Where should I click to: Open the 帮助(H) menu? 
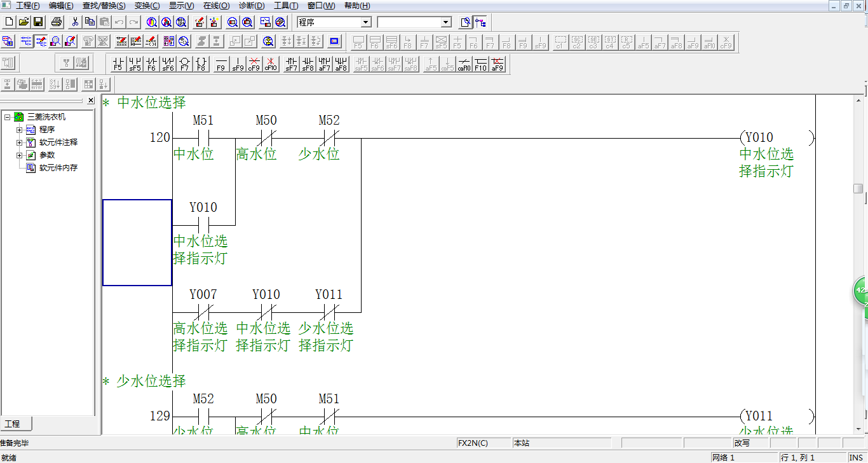(357, 6)
